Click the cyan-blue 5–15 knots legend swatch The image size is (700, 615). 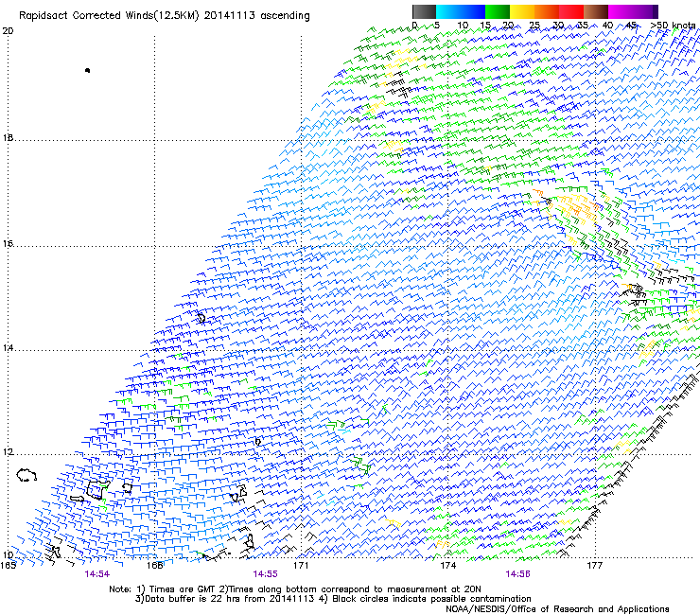point(461,11)
